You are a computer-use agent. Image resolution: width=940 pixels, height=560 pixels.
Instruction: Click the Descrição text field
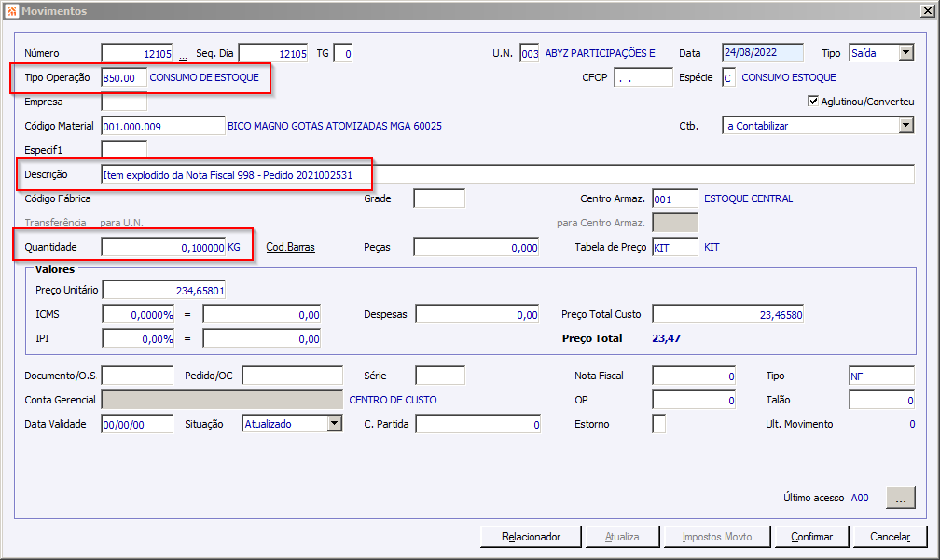tap(507, 174)
